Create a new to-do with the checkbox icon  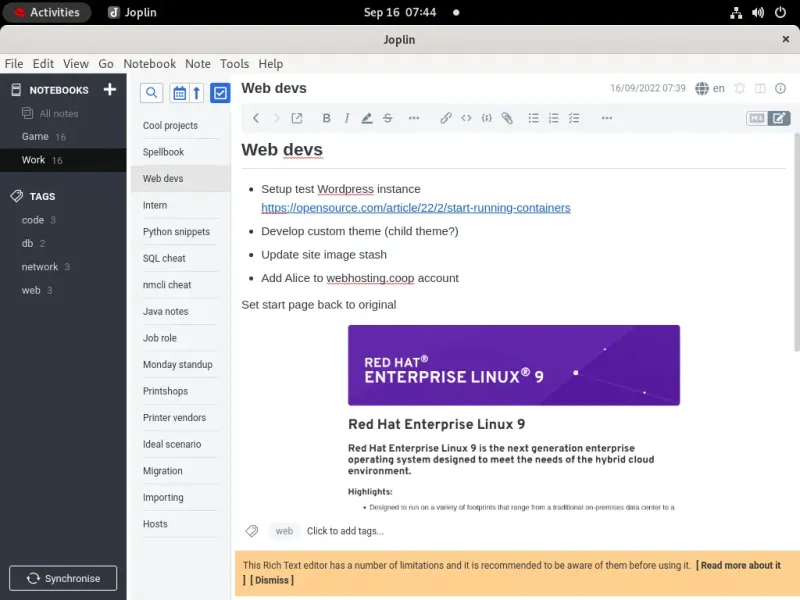[222, 92]
